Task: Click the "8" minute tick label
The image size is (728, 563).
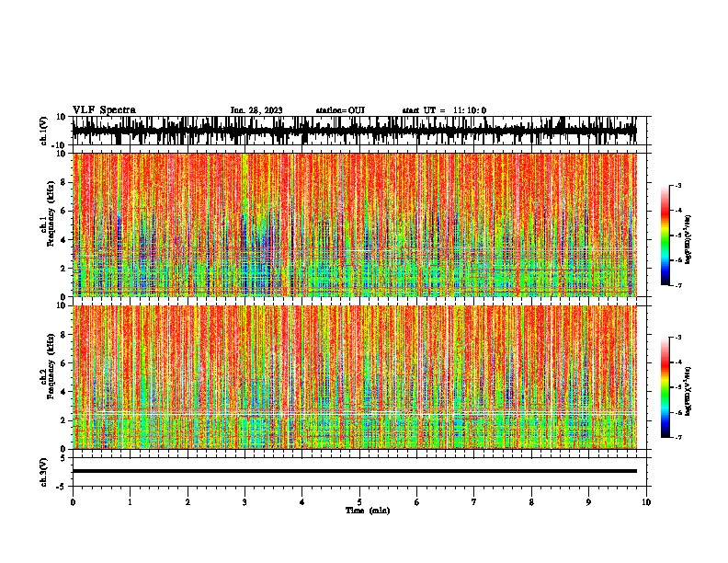Action: 531,502
